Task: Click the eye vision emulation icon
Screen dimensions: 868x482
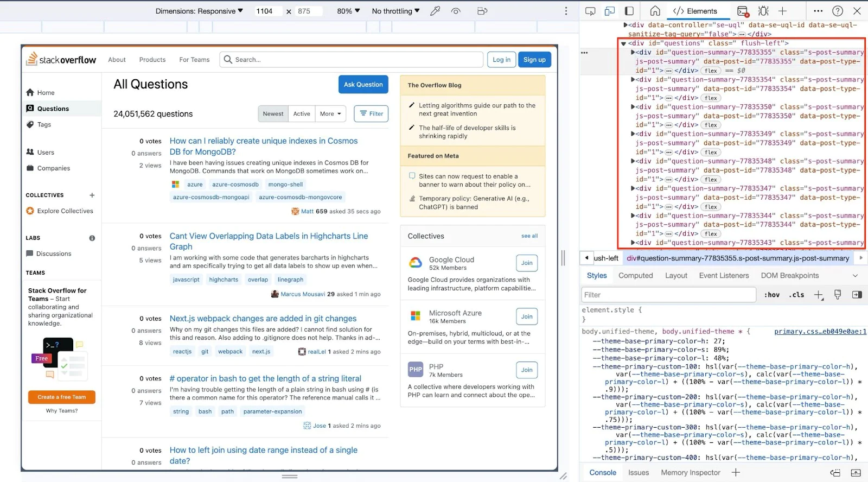Action: (x=456, y=11)
